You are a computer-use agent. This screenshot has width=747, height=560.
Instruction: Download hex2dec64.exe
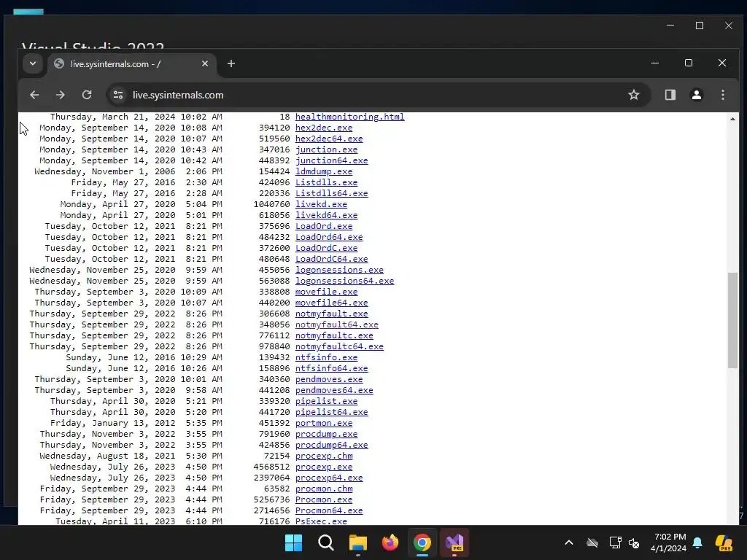point(329,139)
